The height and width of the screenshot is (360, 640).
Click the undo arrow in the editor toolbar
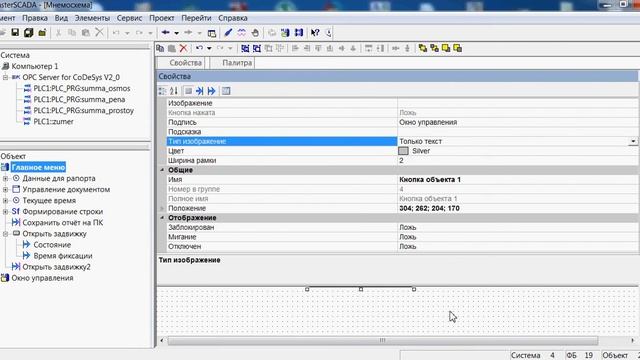pos(199,48)
